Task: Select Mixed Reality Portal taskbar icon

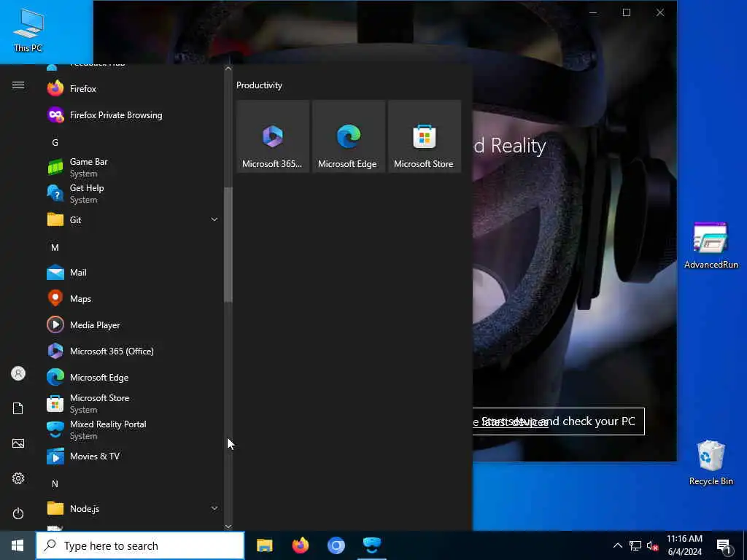Action: click(372, 545)
